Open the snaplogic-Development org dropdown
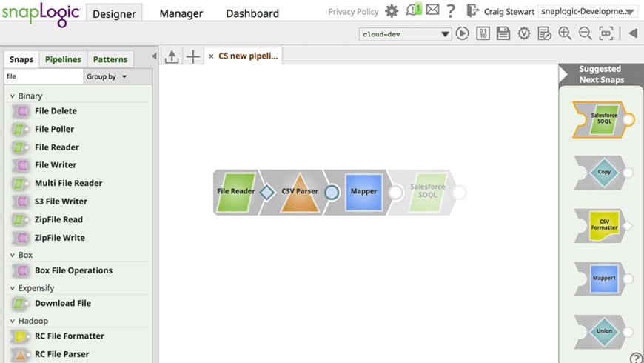Image resolution: width=644 pixels, height=363 pixels. click(588, 12)
